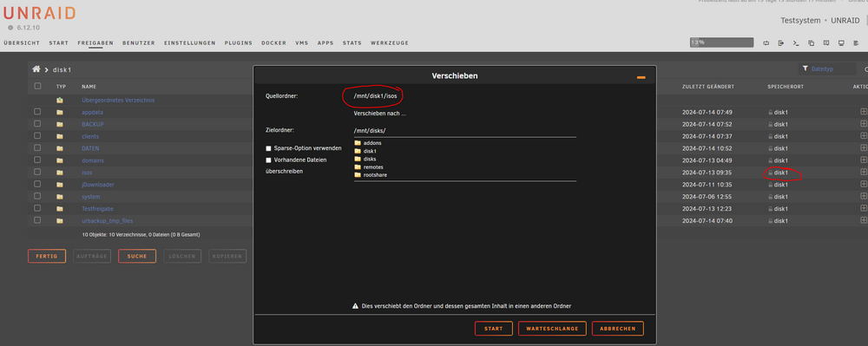Open Übergeordnetes Verzeichnis link
Viewport: 868px width, 346px height.
click(118, 100)
